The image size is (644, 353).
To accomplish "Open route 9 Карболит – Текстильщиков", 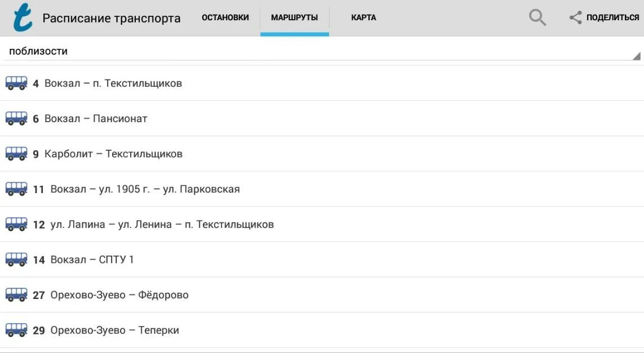I will (x=322, y=154).
